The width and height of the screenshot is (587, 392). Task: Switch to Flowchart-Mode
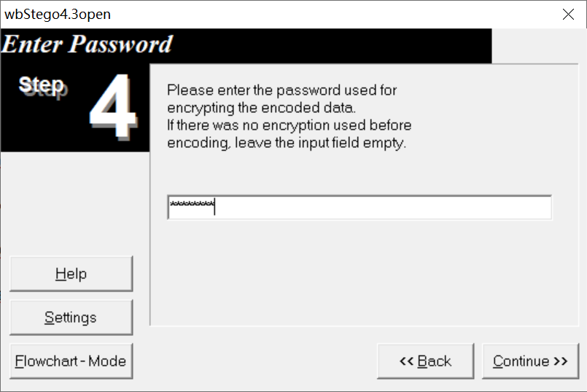(x=71, y=361)
